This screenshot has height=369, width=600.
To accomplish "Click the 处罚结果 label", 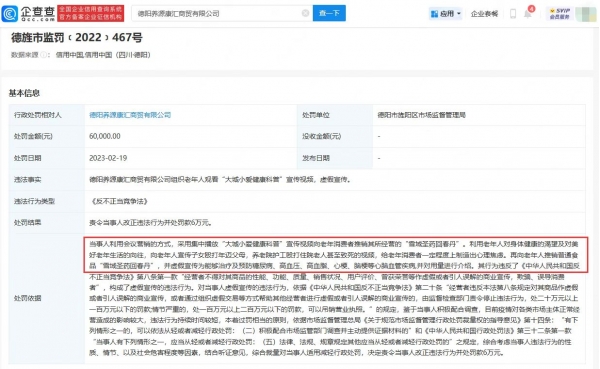I will pos(27,223).
